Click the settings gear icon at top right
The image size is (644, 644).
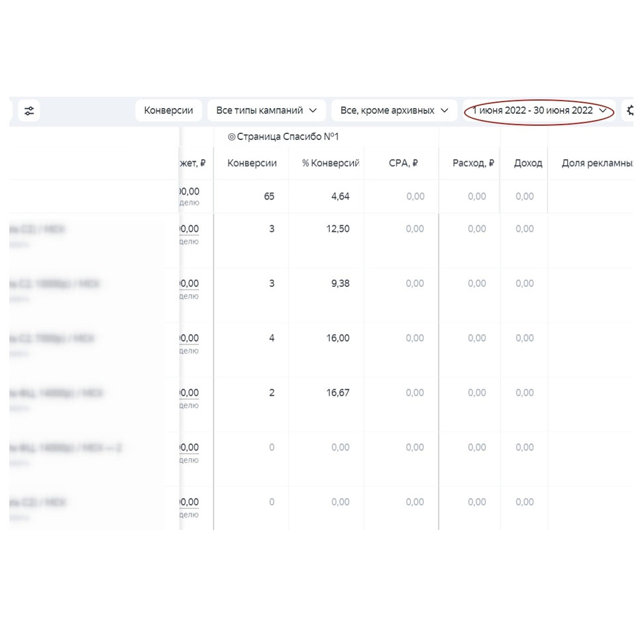click(x=629, y=110)
